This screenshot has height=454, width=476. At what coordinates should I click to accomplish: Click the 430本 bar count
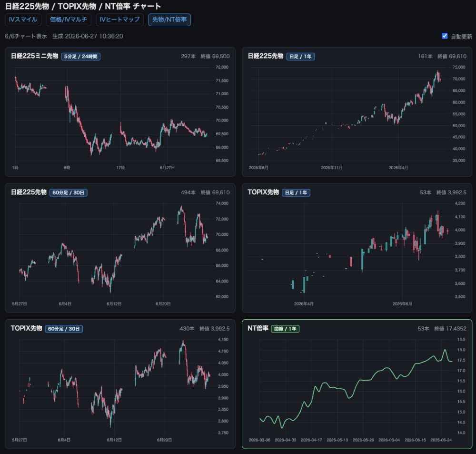(x=187, y=329)
